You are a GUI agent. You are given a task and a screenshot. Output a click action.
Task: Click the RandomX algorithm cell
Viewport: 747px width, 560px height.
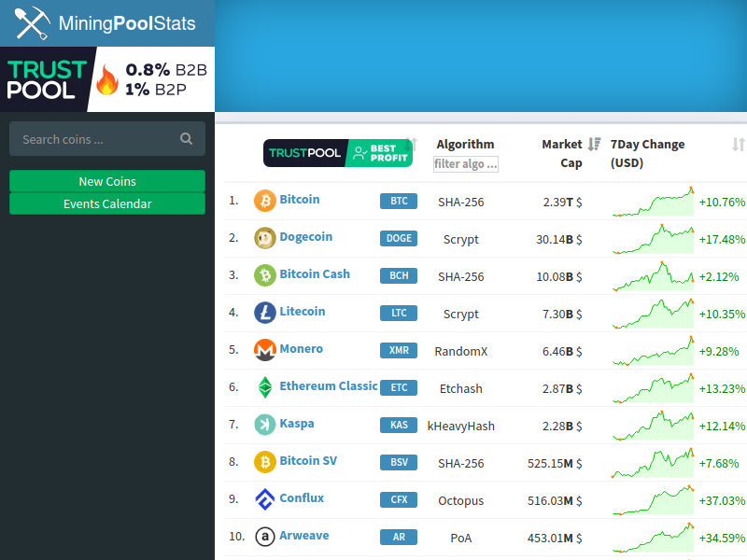460,352
